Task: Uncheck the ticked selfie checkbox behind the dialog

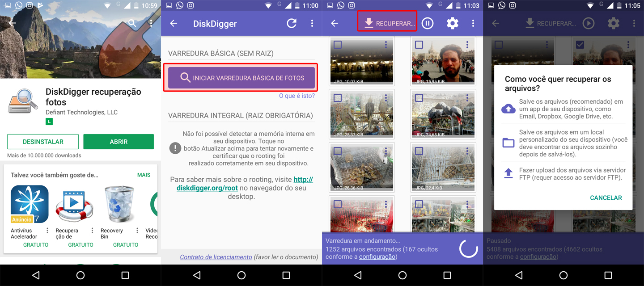Action: 580,45
